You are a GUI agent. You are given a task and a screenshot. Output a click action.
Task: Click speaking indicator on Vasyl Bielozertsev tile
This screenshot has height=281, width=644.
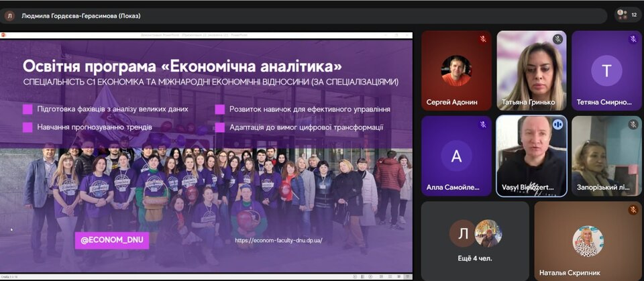557,125
